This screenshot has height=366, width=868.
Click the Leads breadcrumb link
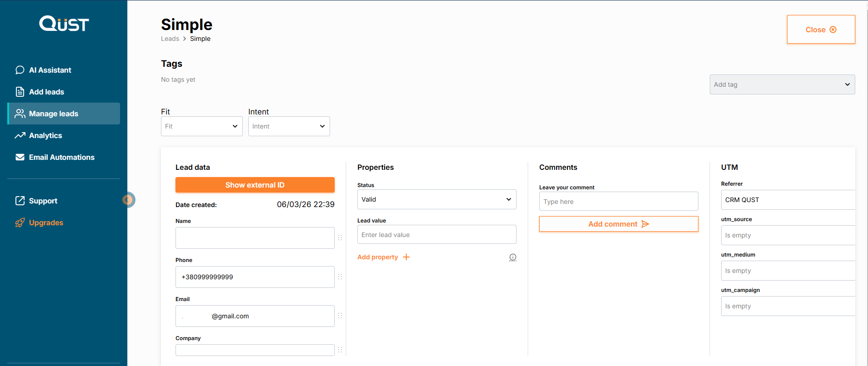pos(170,39)
